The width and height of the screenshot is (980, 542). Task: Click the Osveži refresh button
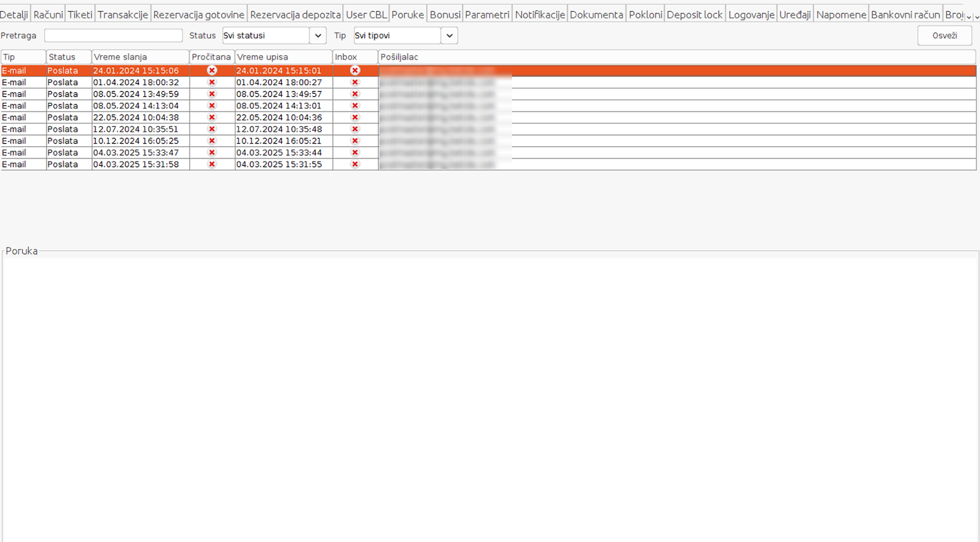pos(944,36)
